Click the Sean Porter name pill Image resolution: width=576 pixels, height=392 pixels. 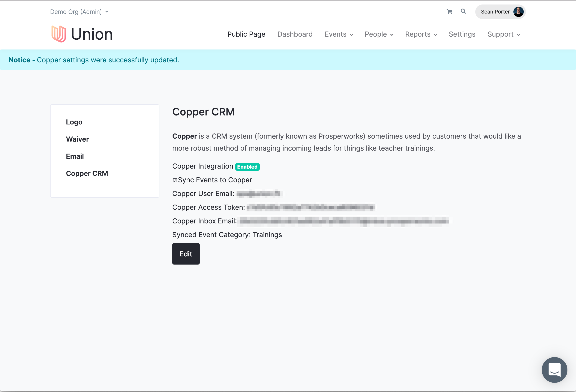[x=500, y=12]
